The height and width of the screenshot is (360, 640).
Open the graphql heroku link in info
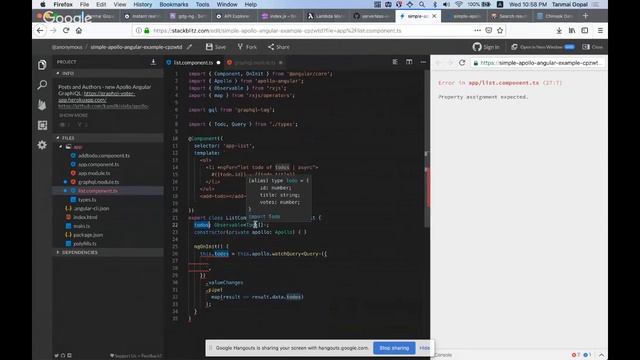[x=97, y=96]
